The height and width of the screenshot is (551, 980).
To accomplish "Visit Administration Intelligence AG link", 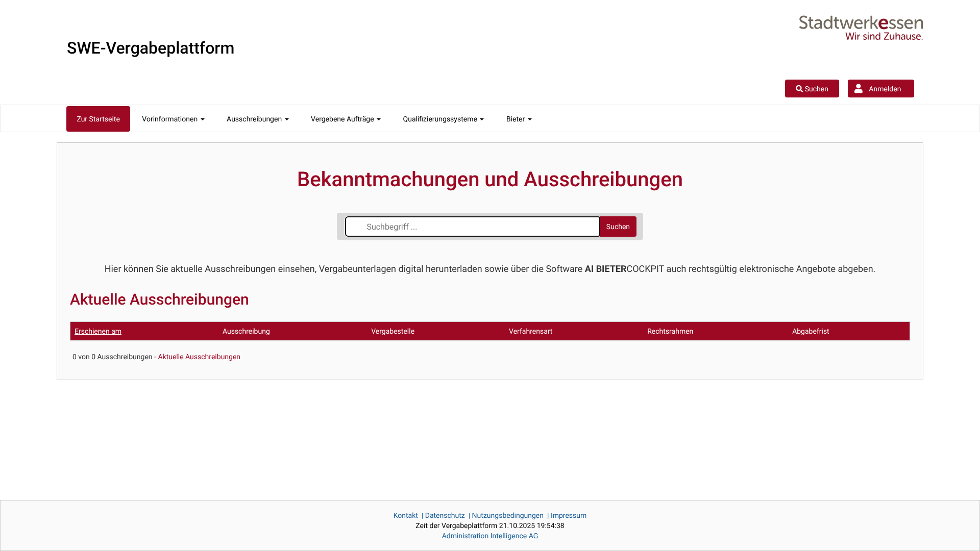I will point(489,536).
